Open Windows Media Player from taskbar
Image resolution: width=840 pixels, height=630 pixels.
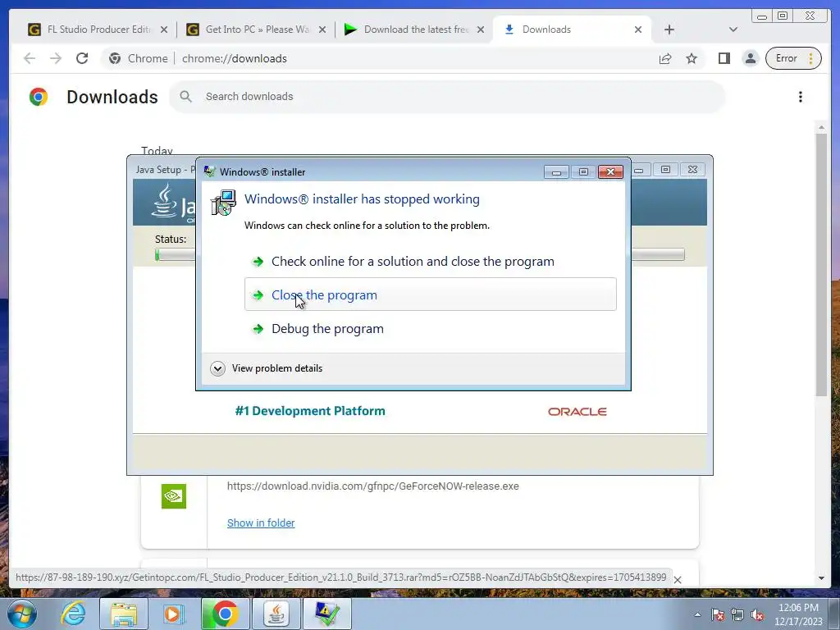[x=174, y=614]
